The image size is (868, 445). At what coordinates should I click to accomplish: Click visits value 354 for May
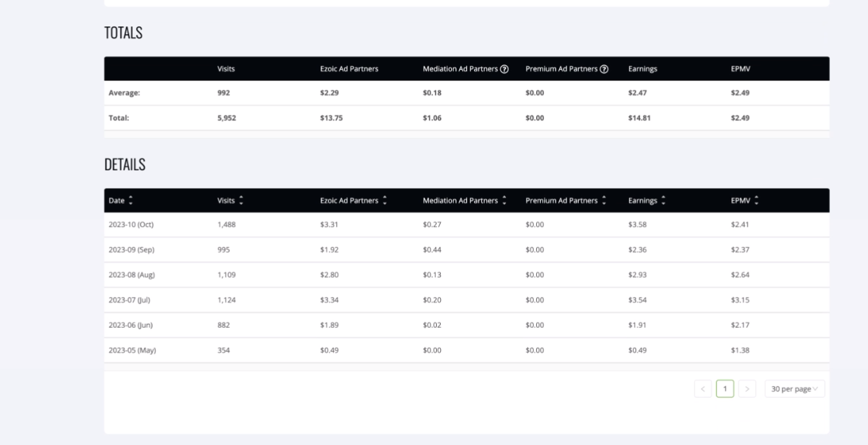point(224,350)
